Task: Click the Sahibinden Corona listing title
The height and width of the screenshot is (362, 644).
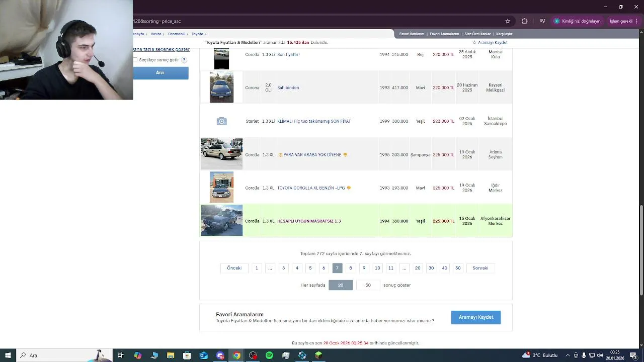Action: (x=288, y=87)
